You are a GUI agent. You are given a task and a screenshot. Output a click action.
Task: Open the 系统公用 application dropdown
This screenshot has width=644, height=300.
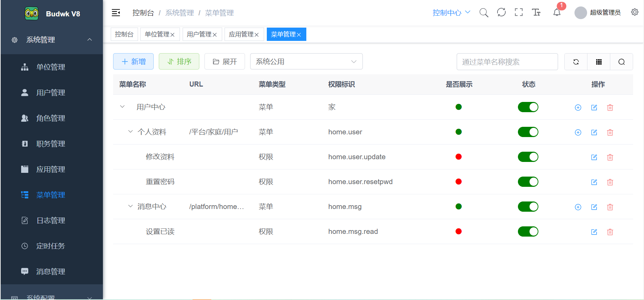pyautogui.click(x=306, y=62)
